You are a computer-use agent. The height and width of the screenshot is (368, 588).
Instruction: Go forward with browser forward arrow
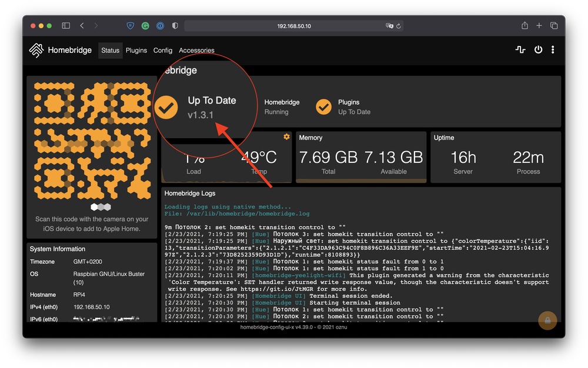pyautogui.click(x=96, y=25)
